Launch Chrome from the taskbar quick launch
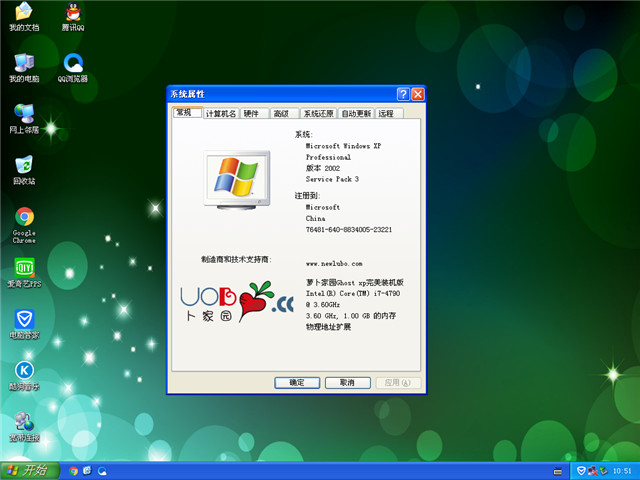Screen dimensions: 640x480 pos(73,471)
